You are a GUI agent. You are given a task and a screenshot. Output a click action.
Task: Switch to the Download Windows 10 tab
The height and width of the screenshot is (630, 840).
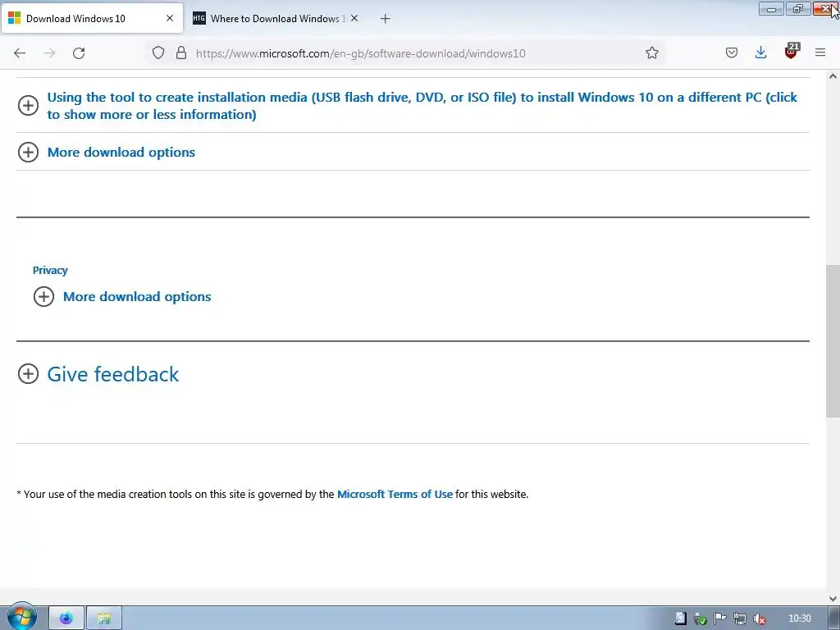(92, 18)
